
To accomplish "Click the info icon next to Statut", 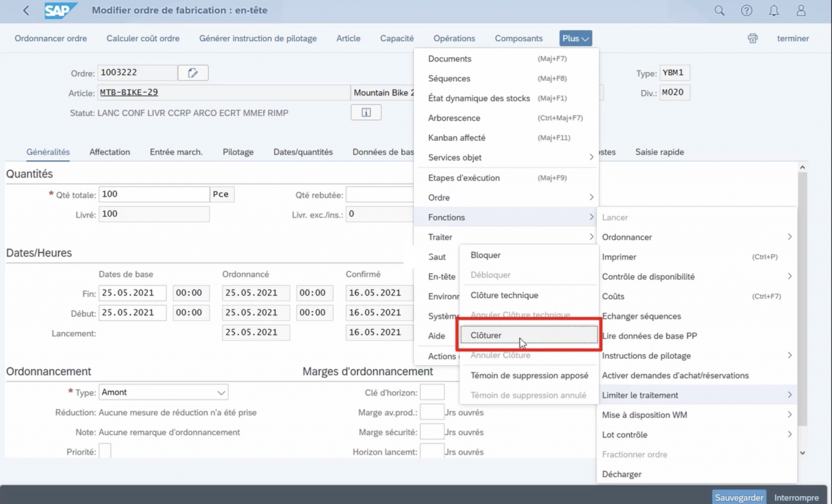I will point(366,112).
